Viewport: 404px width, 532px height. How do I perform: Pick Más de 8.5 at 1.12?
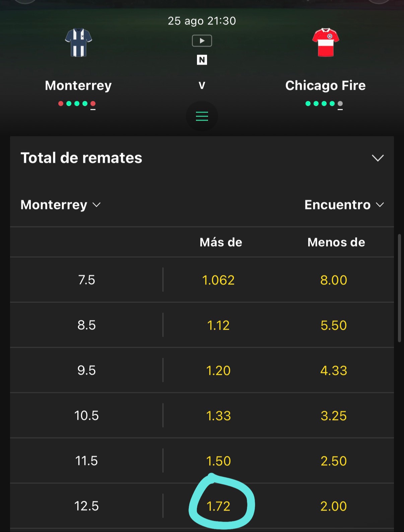[218, 325]
